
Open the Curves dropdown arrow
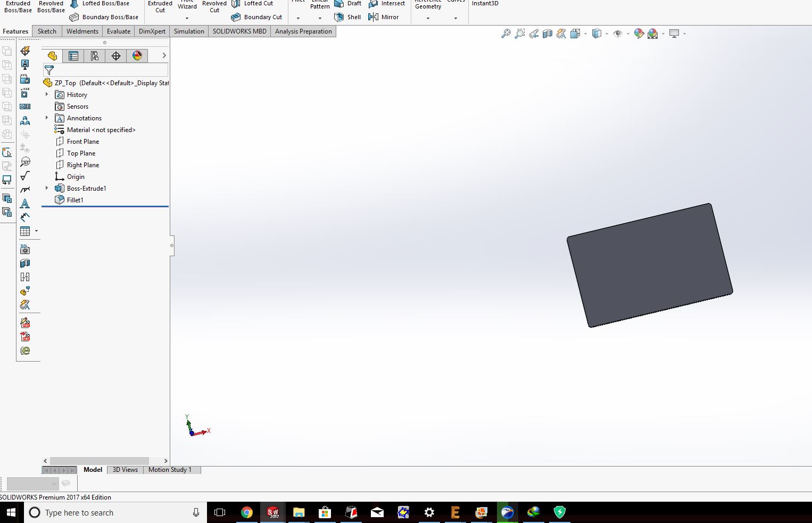pos(455,18)
